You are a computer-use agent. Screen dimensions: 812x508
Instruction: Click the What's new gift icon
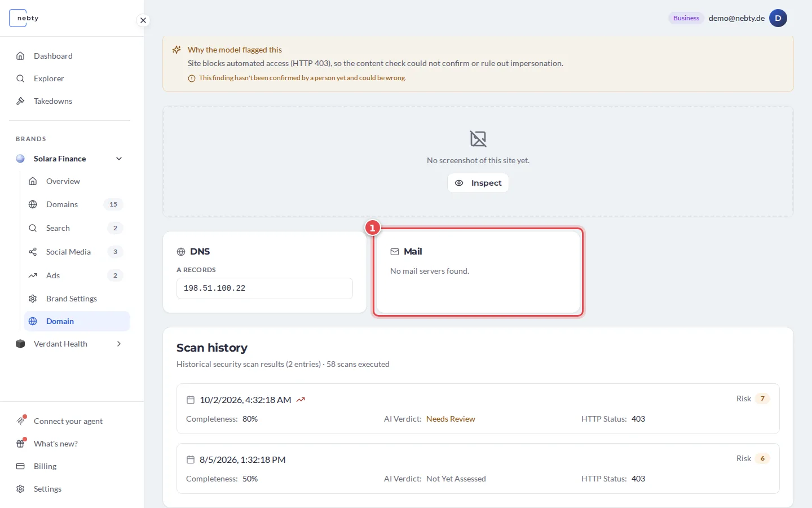click(20, 444)
